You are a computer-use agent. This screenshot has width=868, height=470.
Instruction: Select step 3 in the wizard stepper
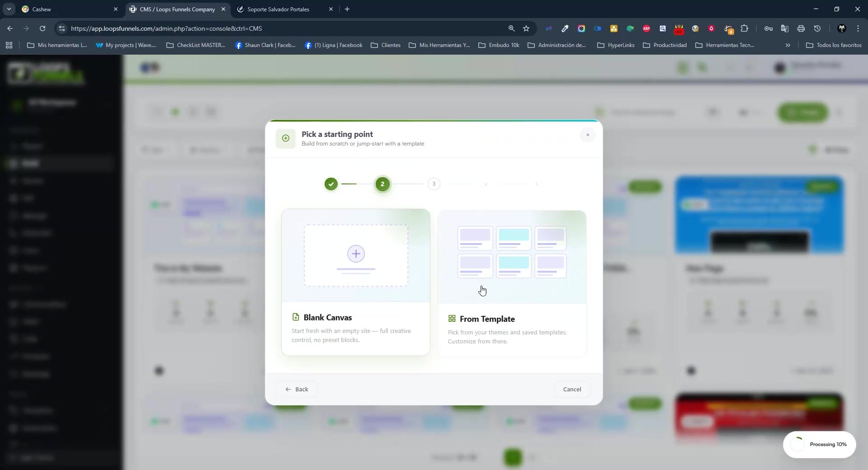pyautogui.click(x=434, y=184)
